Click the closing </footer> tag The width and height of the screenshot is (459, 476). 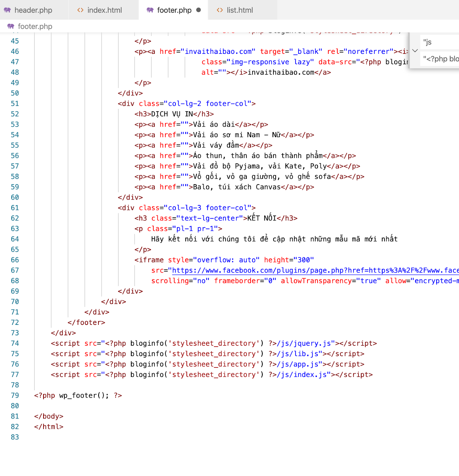coord(86,322)
